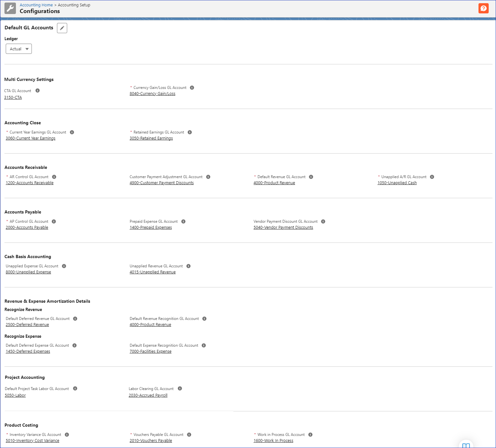Image resolution: width=496 pixels, height=448 pixels.
Task: Open 8040-Currency Gain/Loss account link
Action: [152, 94]
